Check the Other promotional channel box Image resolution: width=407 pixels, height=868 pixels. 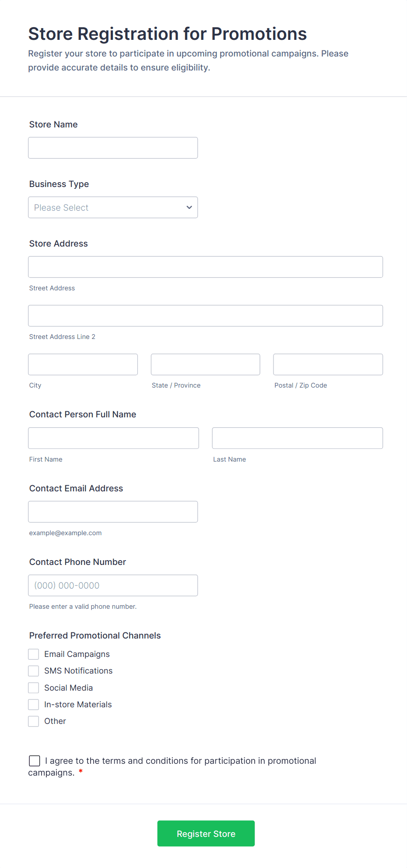point(34,721)
